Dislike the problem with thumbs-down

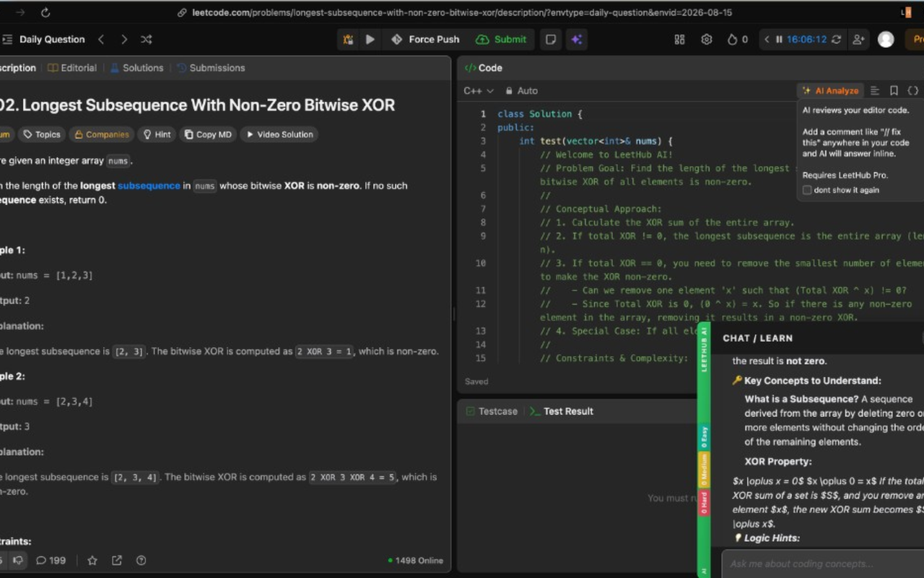[18, 560]
